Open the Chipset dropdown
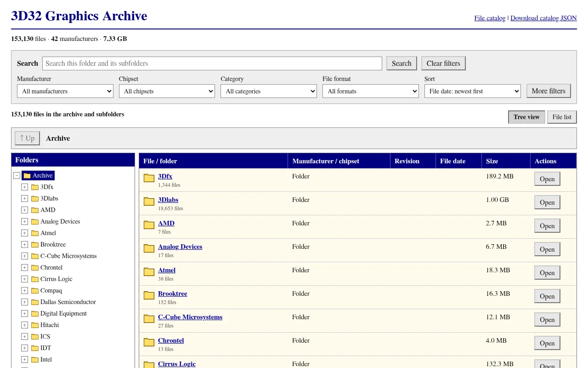Viewport: 588px width, 368px height. coord(167,91)
